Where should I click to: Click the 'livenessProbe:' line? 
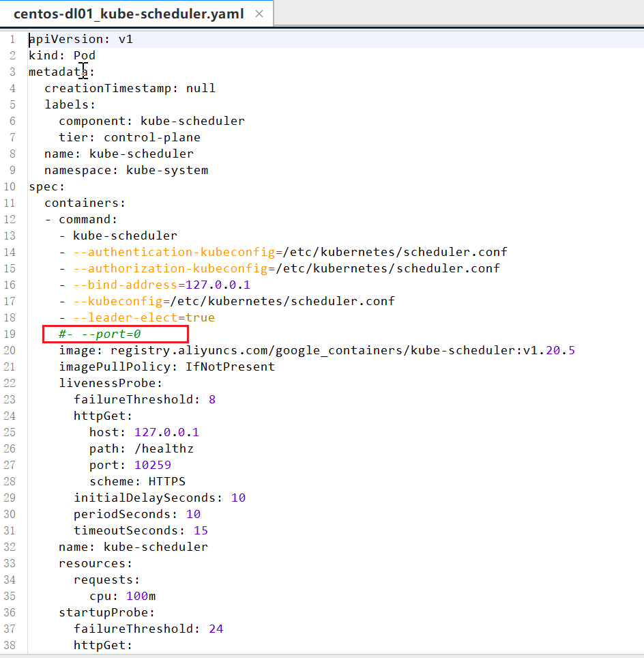111,383
